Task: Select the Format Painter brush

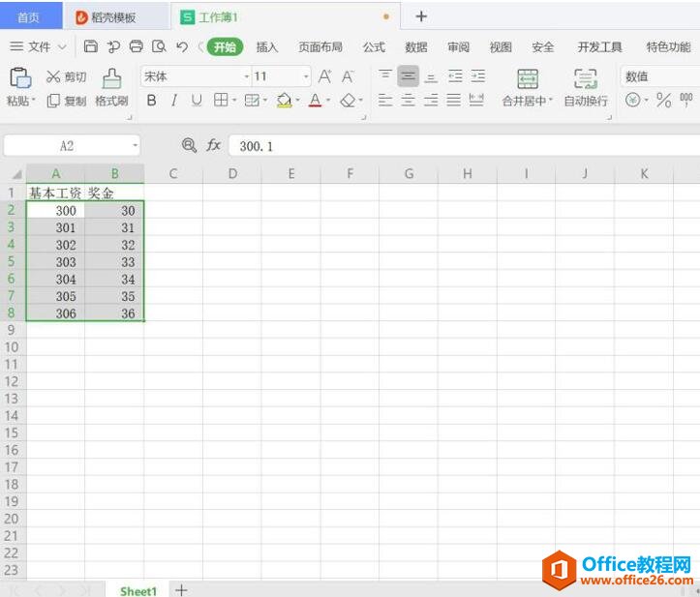Action: [x=111, y=88]
